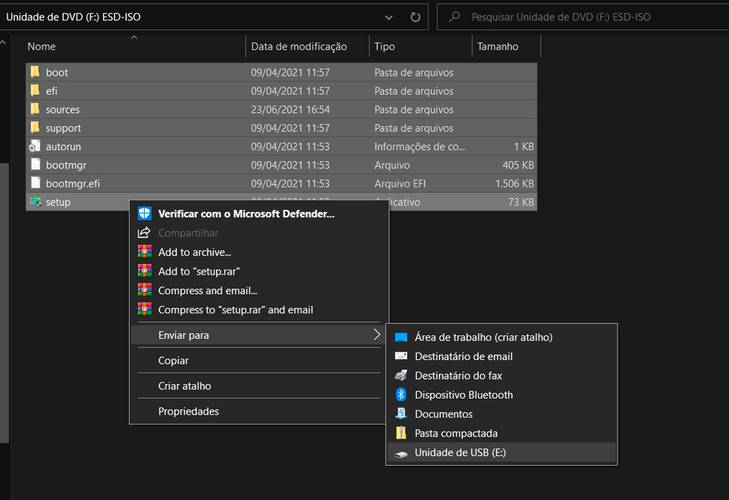Screen dimensions: 729x500
Task: Click the Bluetooth device icon
Action: pyautogui.click(x=401, y=394)
